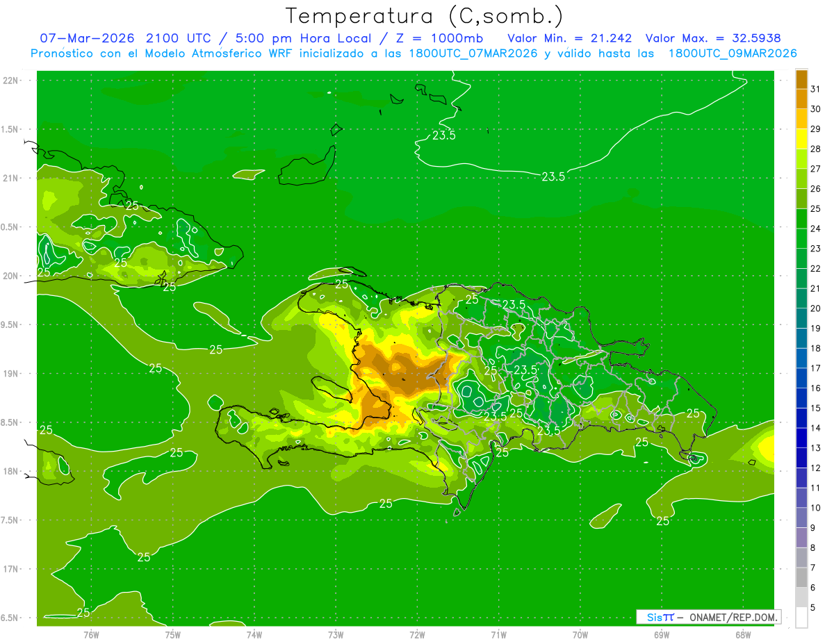
Task: Click the yellow legend swatch between 28 and 29
Action: pyautogui.click(x=802, y=139)
